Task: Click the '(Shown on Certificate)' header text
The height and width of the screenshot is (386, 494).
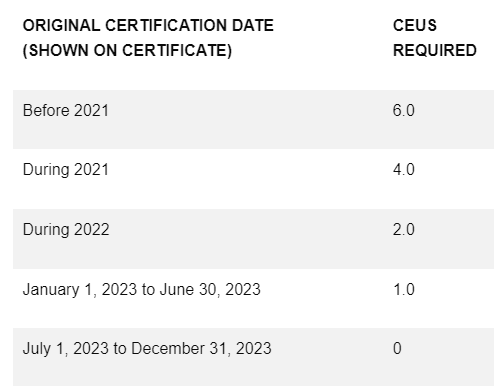Action: [x=127, y=51]
